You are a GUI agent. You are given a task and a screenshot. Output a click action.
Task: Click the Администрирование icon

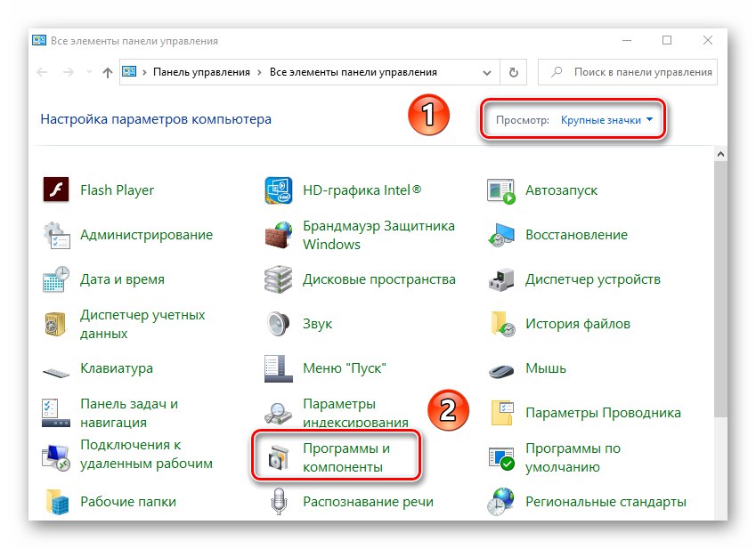point(56,235)
